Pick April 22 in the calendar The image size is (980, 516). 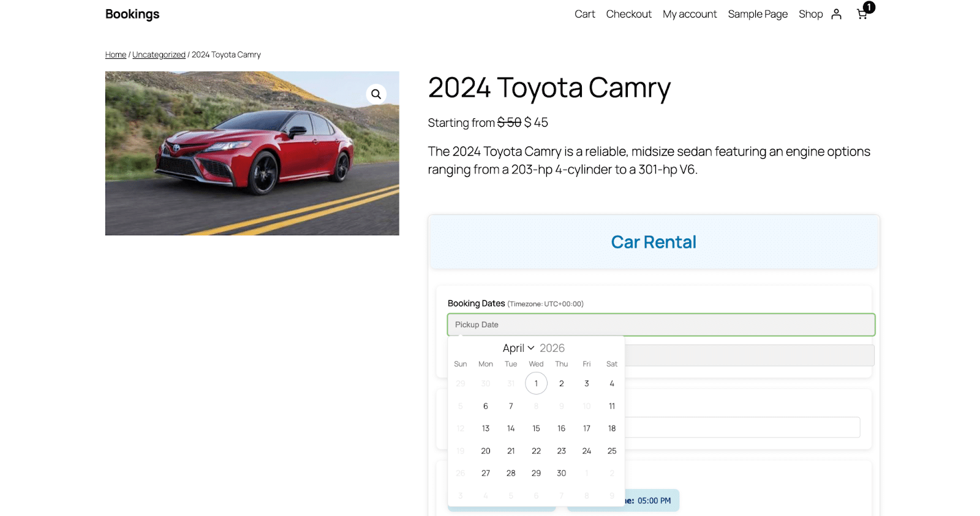(536, 451)
